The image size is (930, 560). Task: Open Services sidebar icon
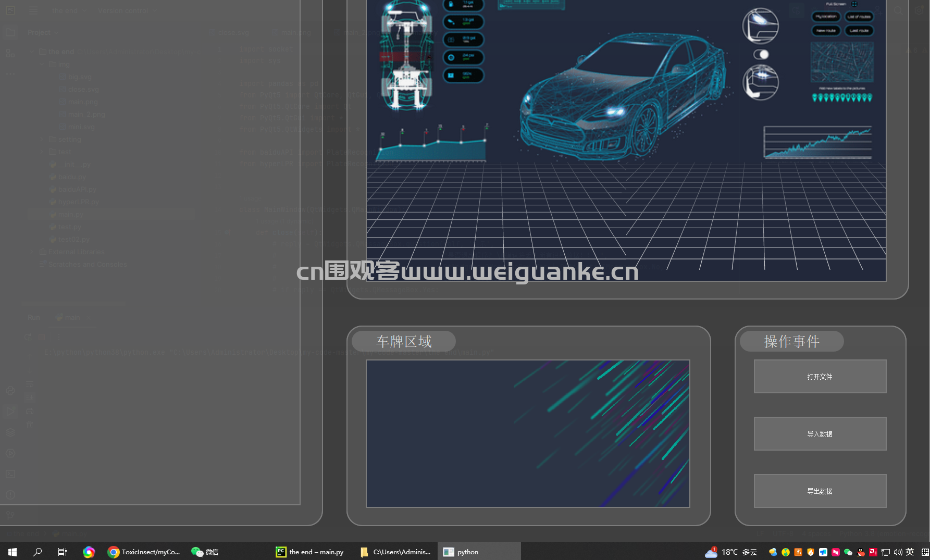[10, 453]
